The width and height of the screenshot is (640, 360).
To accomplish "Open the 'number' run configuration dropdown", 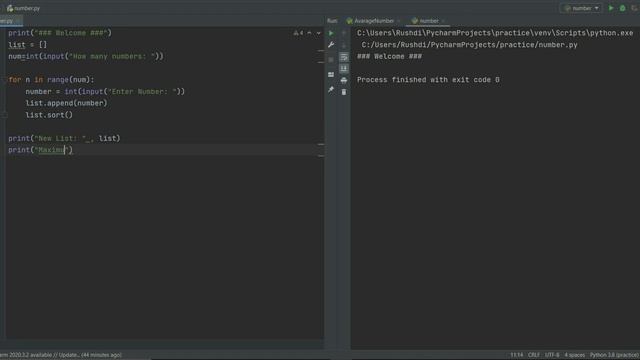I will click(x=582, y=8).
